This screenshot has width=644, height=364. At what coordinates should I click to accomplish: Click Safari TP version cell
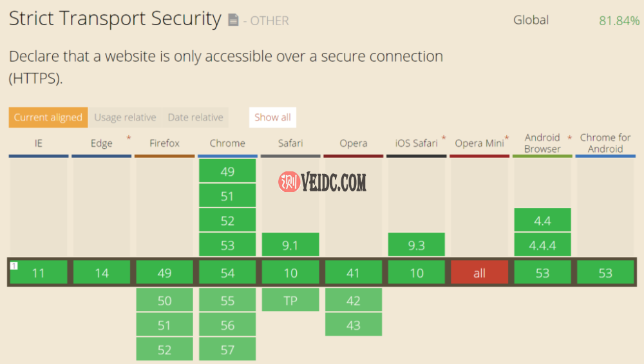[x=290, y=300]
